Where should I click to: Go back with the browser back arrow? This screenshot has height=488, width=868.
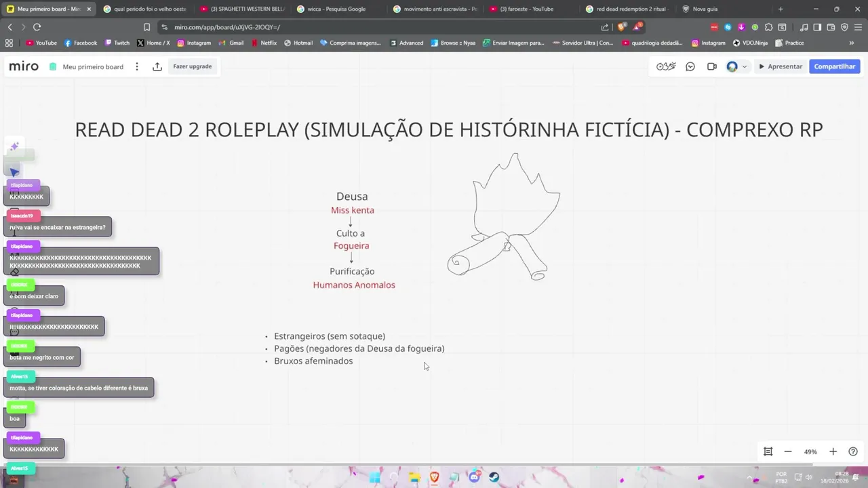pyautogui.click(x=9, y=27)
